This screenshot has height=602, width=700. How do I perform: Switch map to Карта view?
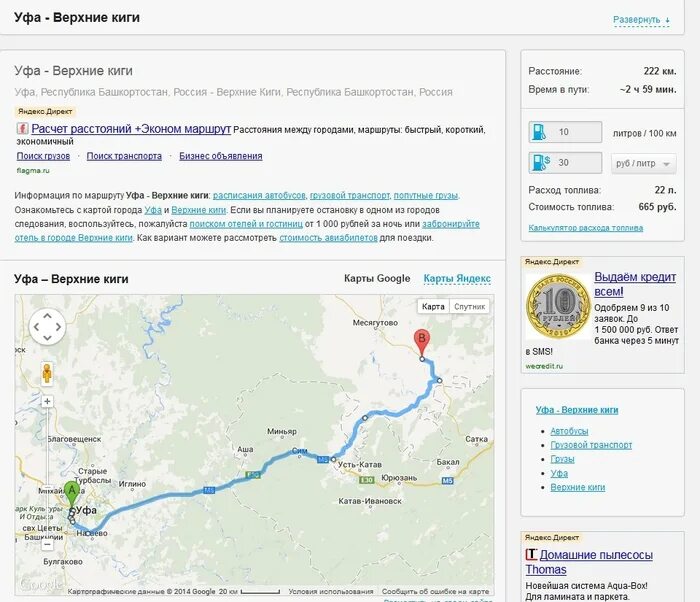(x=433, y=306)
